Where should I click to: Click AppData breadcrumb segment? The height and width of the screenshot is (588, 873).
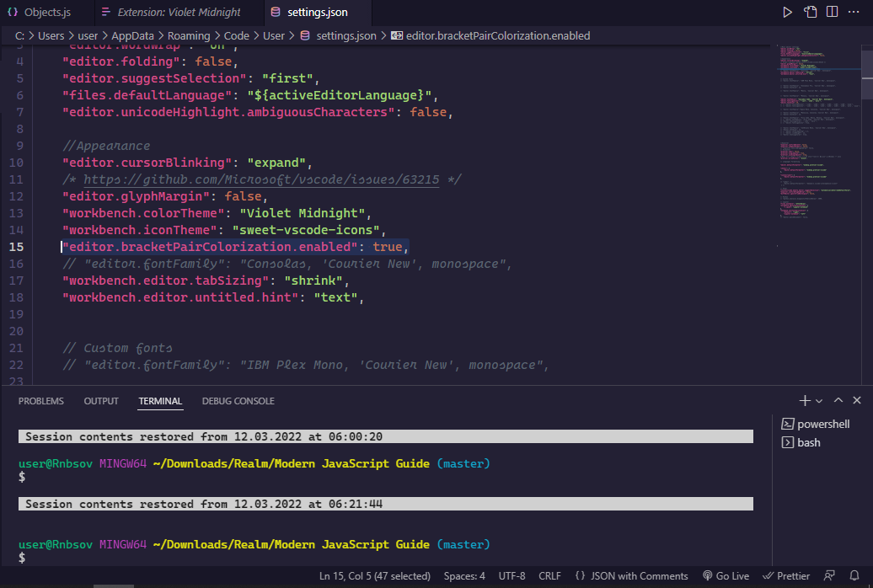click(132, 35)
